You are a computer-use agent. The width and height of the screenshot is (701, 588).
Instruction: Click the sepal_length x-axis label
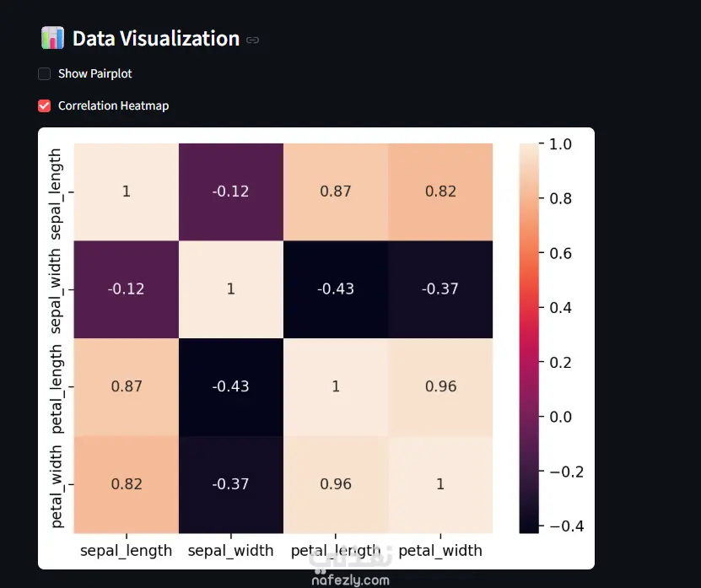click(126, 550)
